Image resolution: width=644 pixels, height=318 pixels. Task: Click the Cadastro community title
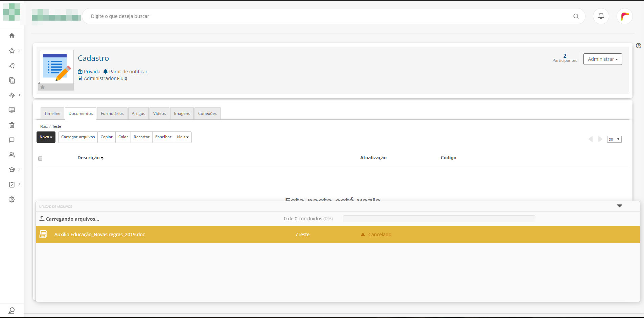point(93,58)
